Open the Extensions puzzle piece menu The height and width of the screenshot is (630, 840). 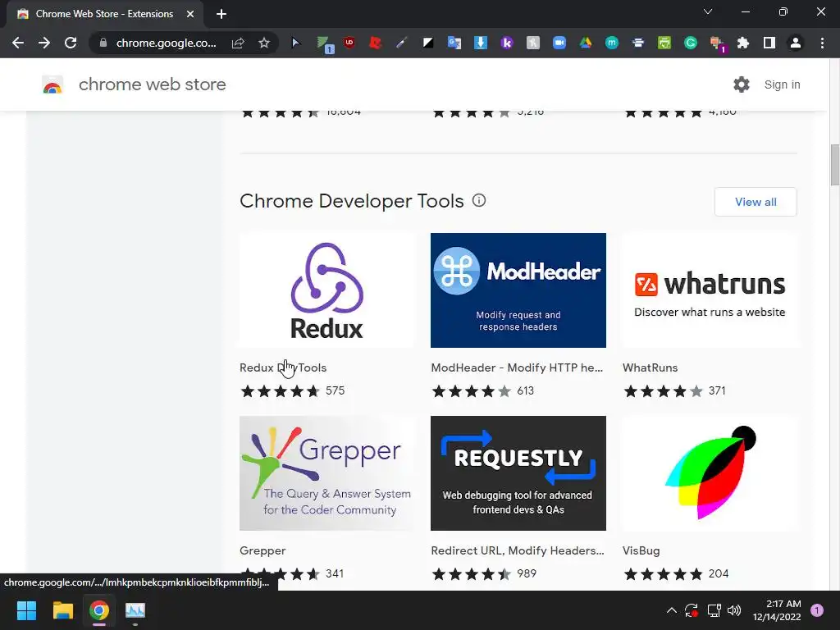[743, 43]
